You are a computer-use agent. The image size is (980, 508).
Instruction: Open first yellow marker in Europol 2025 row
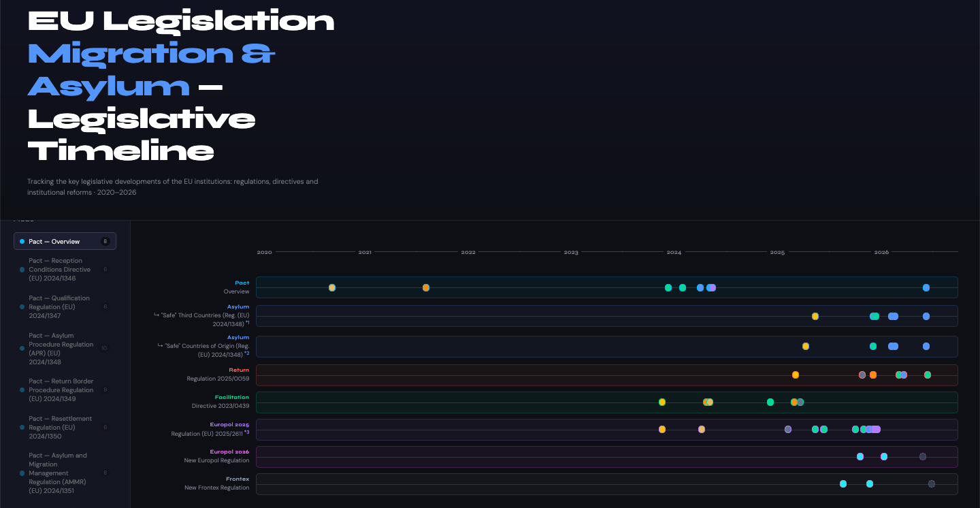pos(662,429)
